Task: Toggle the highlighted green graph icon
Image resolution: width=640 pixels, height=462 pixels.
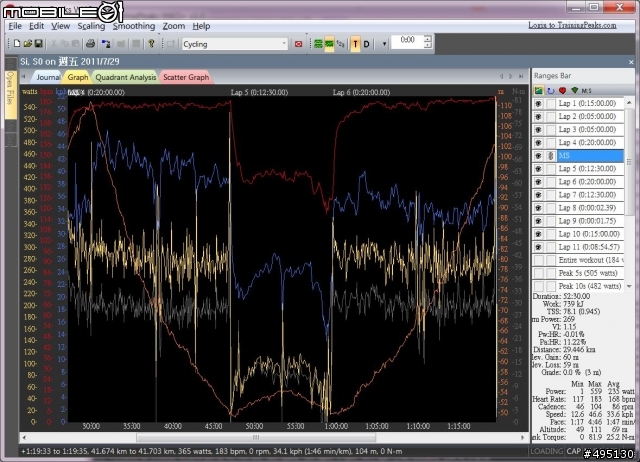Action: pyautogui.click(x=329, y=44)
